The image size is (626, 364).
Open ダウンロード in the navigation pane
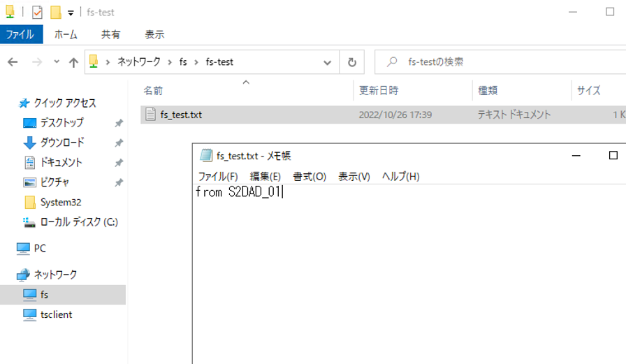point(62,143)
